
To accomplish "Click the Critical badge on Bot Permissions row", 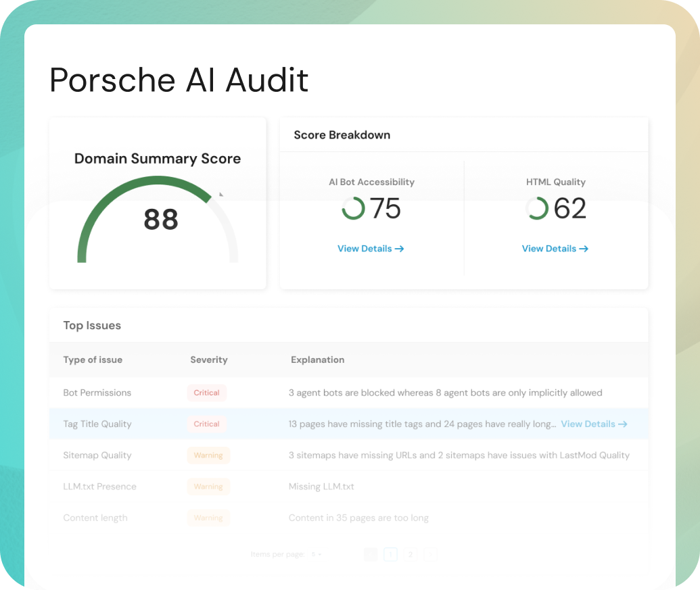I will [208, 393].
